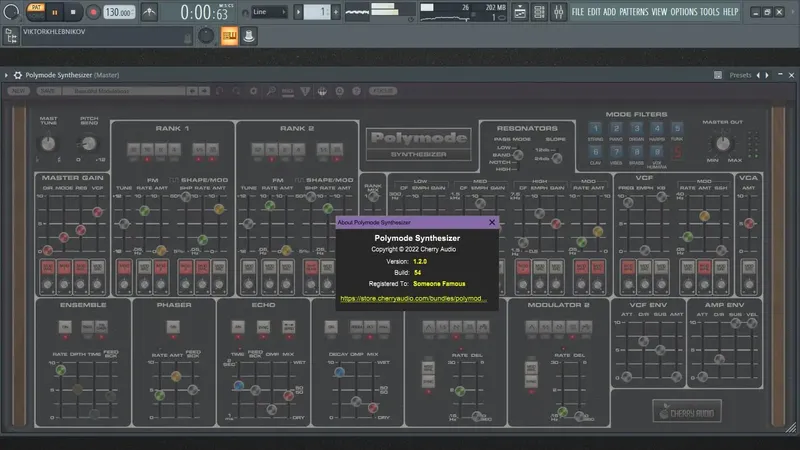Select mode filter 4 Harpsi
This screenshot has height=450, width=800.
coord(657,128)
